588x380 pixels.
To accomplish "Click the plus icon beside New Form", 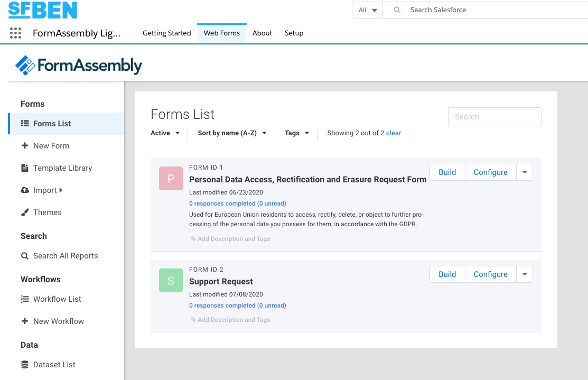I will tap(25, 145).
